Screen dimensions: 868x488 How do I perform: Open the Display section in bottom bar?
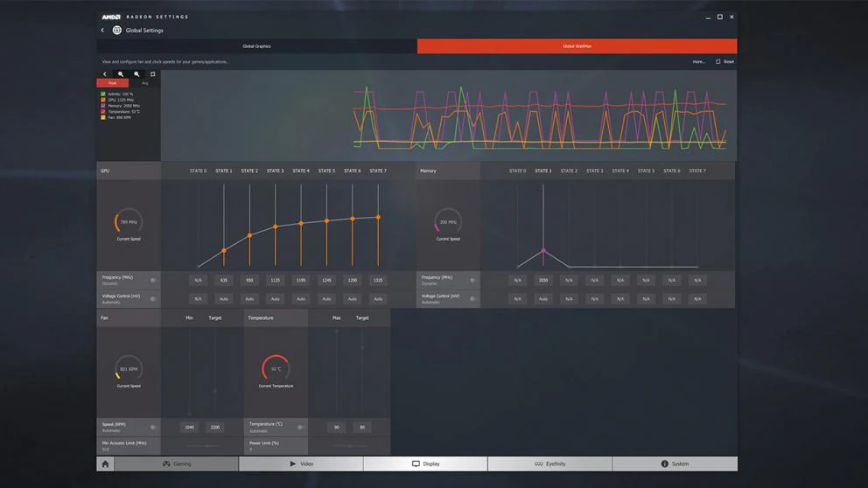click(x=425, y=464)
